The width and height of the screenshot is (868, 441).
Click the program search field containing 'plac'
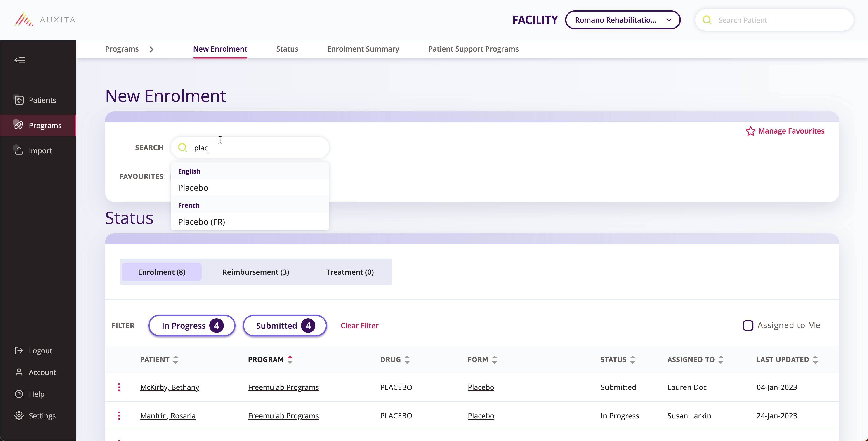[x=250, y=148]
